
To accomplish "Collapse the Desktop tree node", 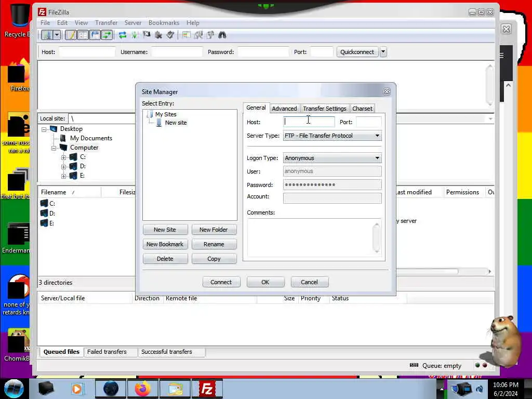I will point(44,129).
